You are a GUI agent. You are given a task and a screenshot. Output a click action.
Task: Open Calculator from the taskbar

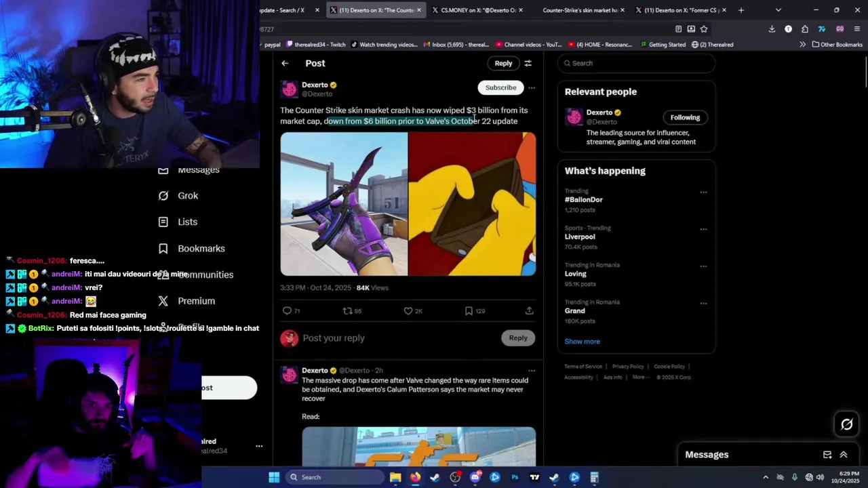point(594,477)
